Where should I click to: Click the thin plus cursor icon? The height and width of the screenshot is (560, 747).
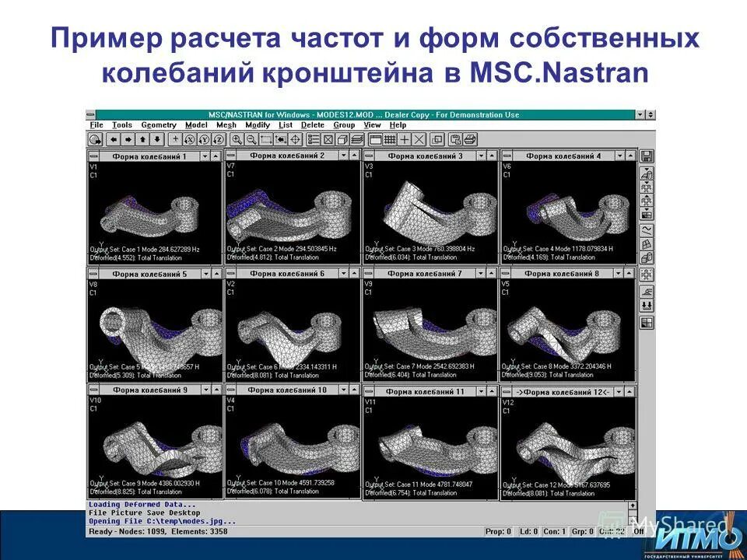coord(405,139)
